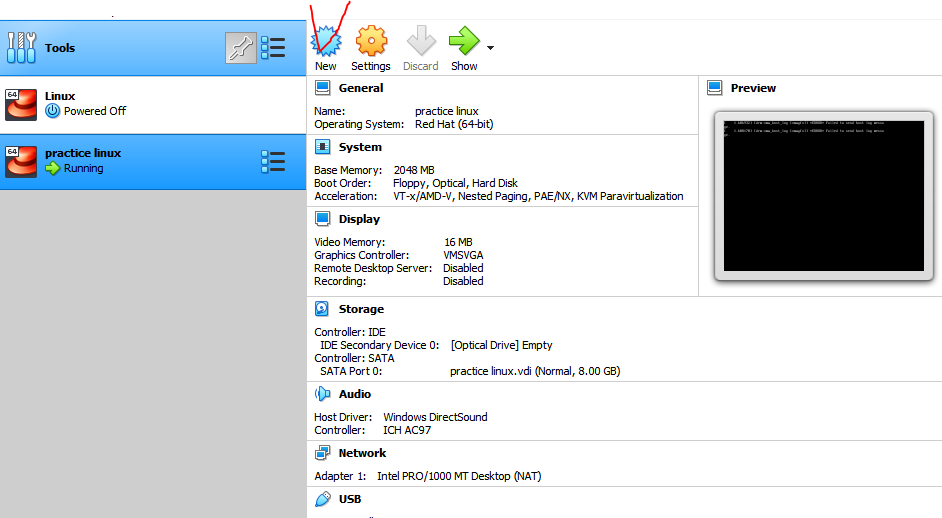Click 'practice linux.vdi (Normal, 8.00 GB)' entry

[535, 371]
